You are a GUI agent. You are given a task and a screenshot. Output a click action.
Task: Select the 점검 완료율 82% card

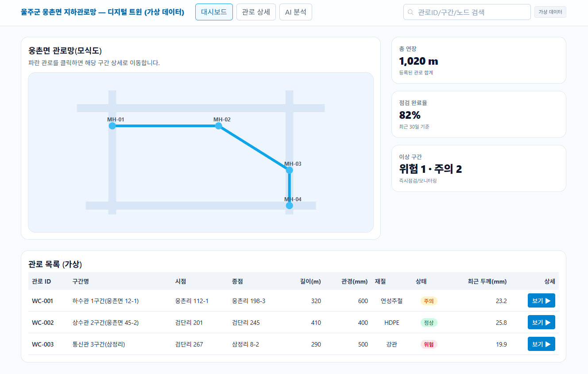479,114
